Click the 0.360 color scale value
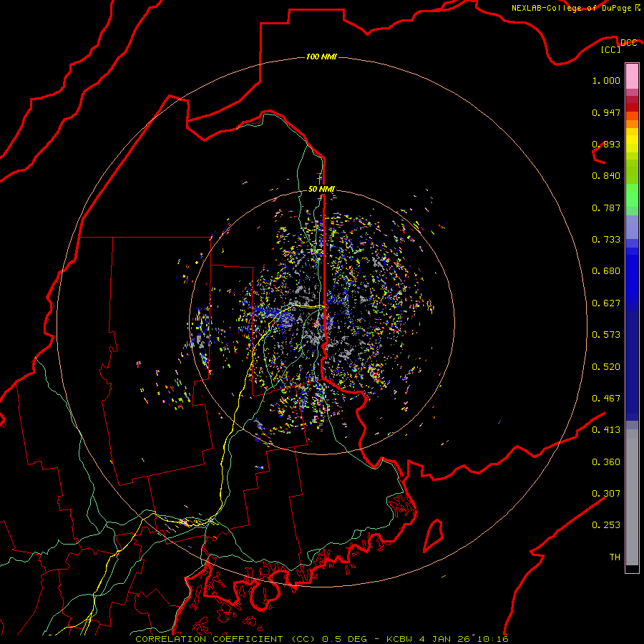This screenshot has height=644, width=644. 606,462
